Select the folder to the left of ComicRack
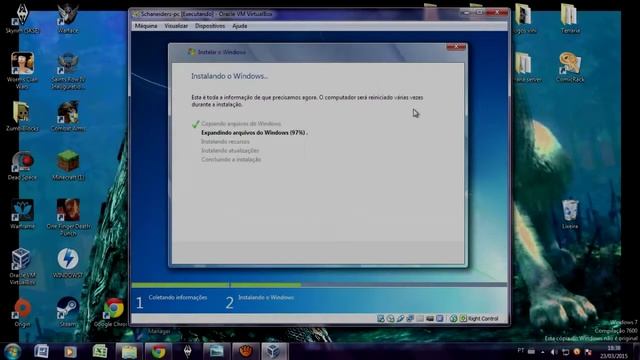 [526, 68]
